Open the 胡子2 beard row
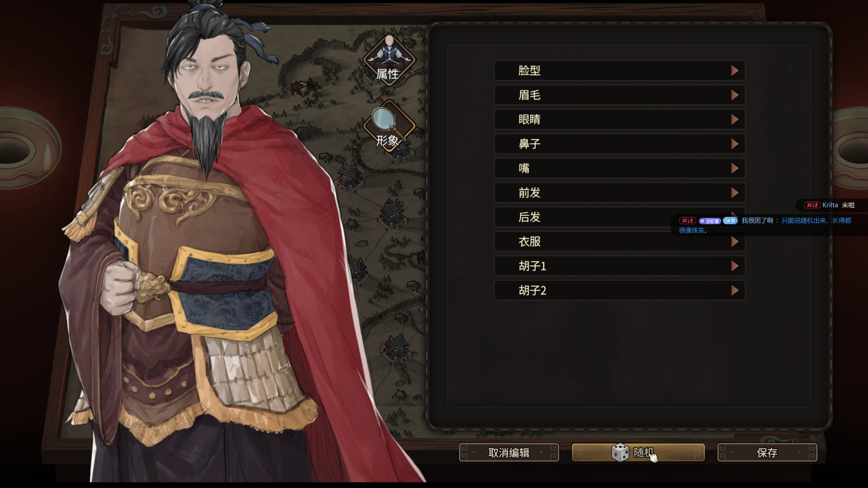This screenshot has height=488, width=868. point(619,290)
